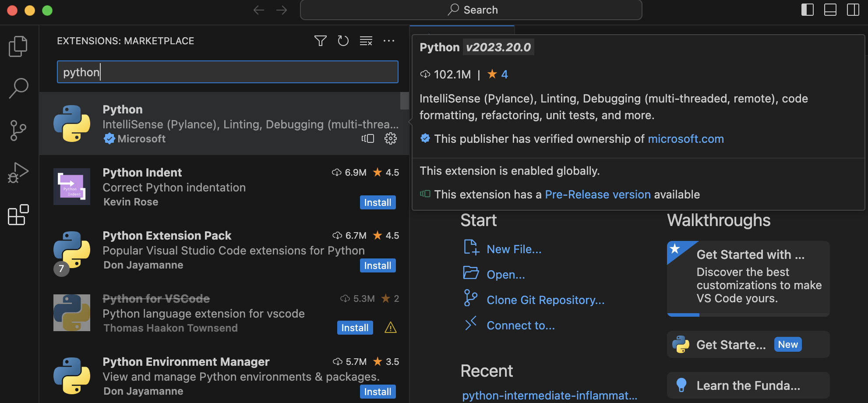Open the Source Control panel
868x403 pixels.
(x=18, y=130)
